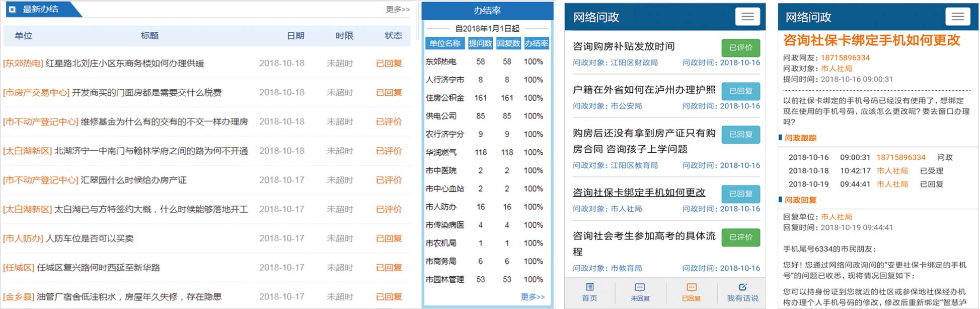
Task: Tap the 未回复 chat bubble icon
Action: (640, 287)
